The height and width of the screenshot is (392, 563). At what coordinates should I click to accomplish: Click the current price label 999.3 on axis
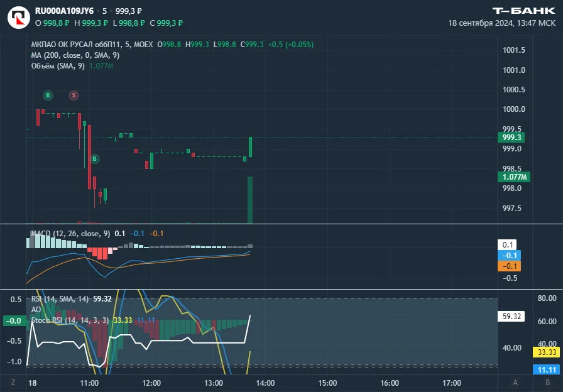(x=511, y=138)
